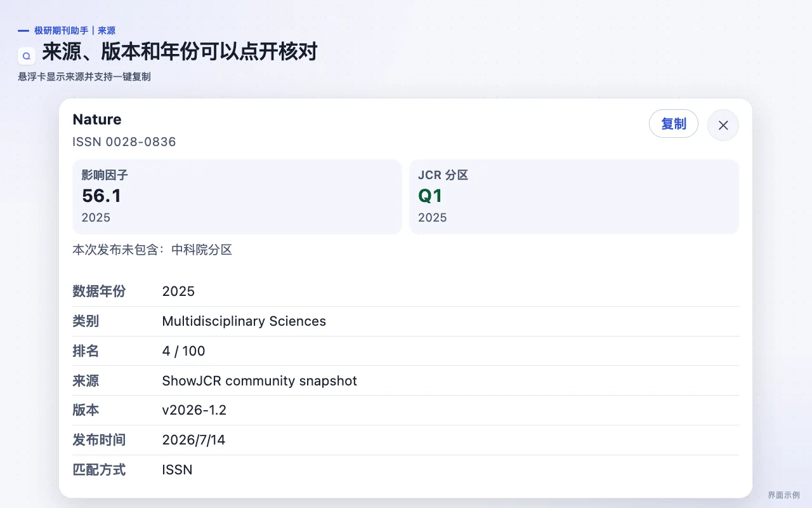
Task: Click the heading "来源、版本和年份可以点开核对"
Action: point(180,51)
